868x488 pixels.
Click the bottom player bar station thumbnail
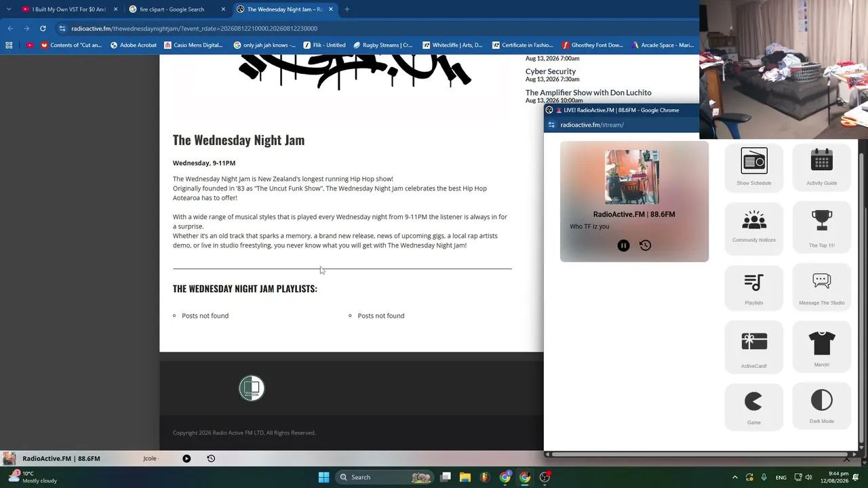click(x=9, y=458)
